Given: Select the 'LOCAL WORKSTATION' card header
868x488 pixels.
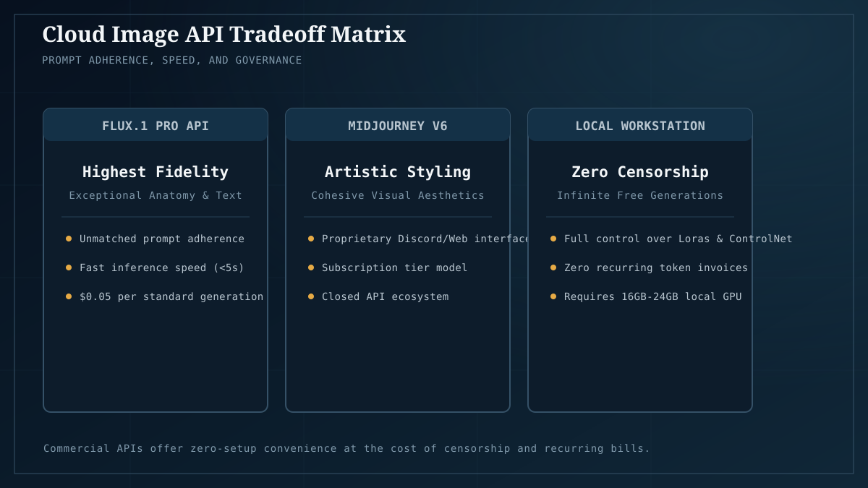Looking at the screenshot, I should 640,125.
